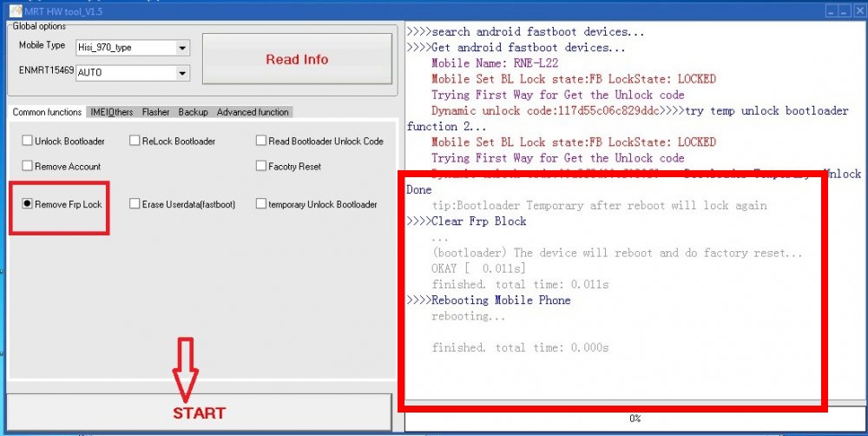
Task: Tick the Facotry Reset checkbox
Action: click(261, 166)
